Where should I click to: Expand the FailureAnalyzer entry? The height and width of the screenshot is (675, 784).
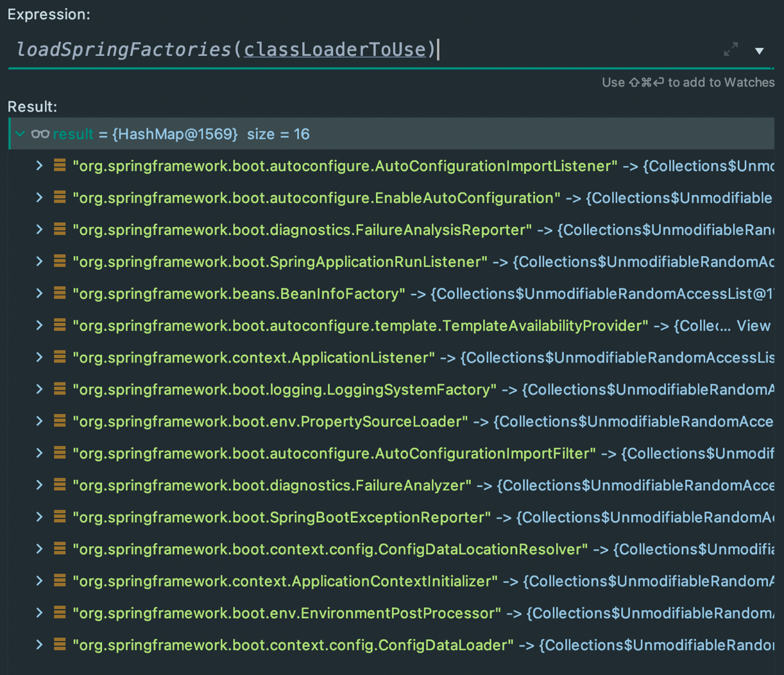[39, 485]
